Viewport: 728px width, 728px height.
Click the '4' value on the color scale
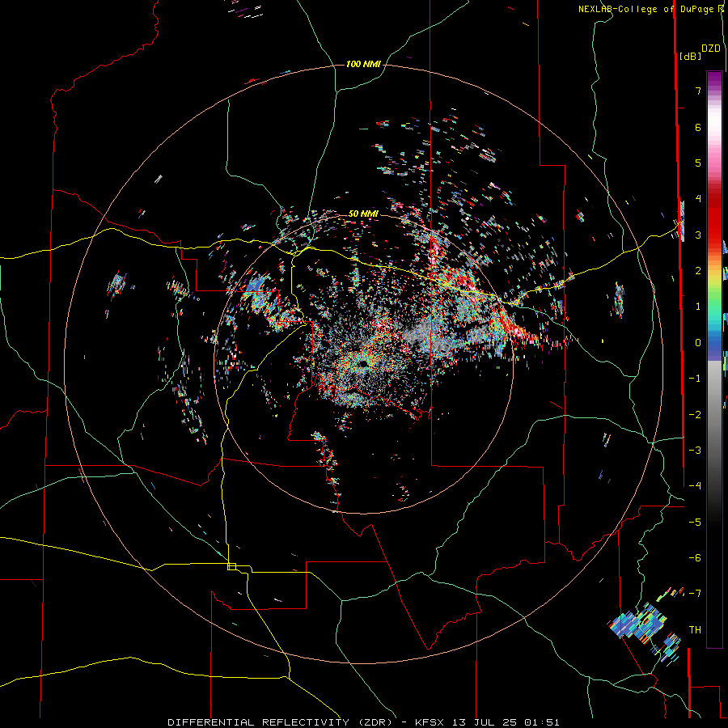pos(698,199)
